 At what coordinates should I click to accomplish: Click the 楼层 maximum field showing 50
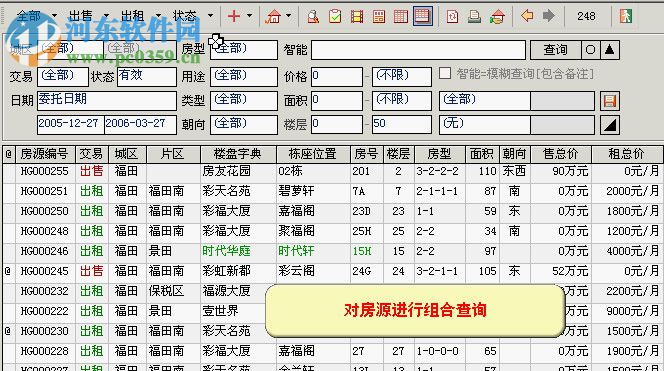[402, 125]
